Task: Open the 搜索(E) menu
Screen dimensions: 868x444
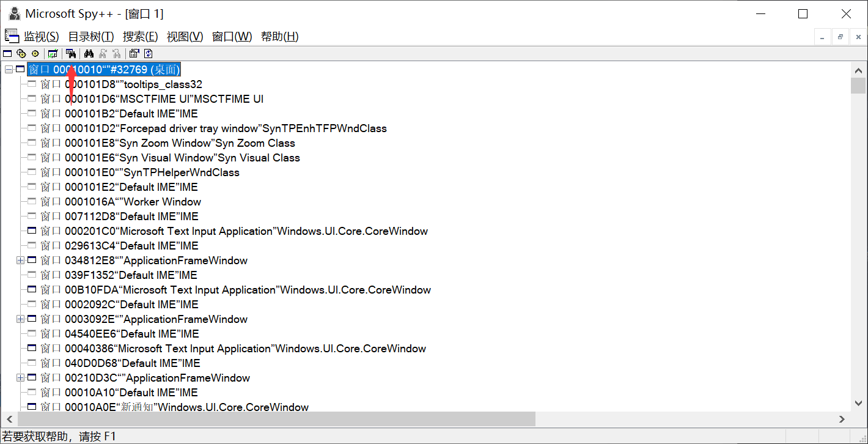Action: click(141, 37)
